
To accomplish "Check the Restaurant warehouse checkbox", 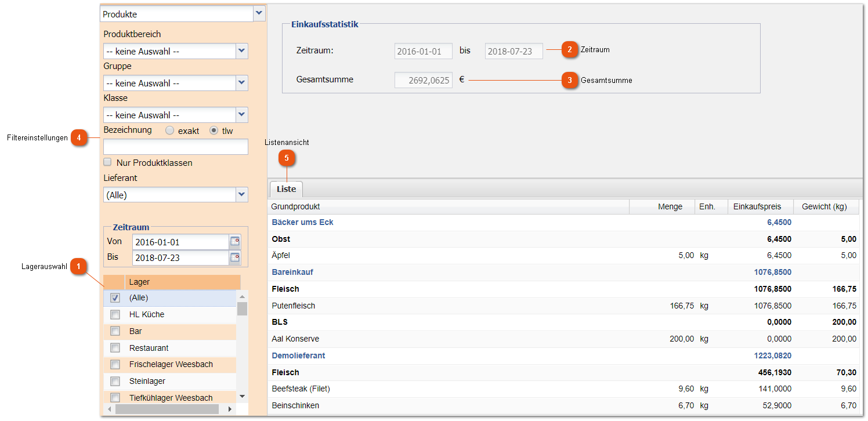I will (x=115, y=348).
